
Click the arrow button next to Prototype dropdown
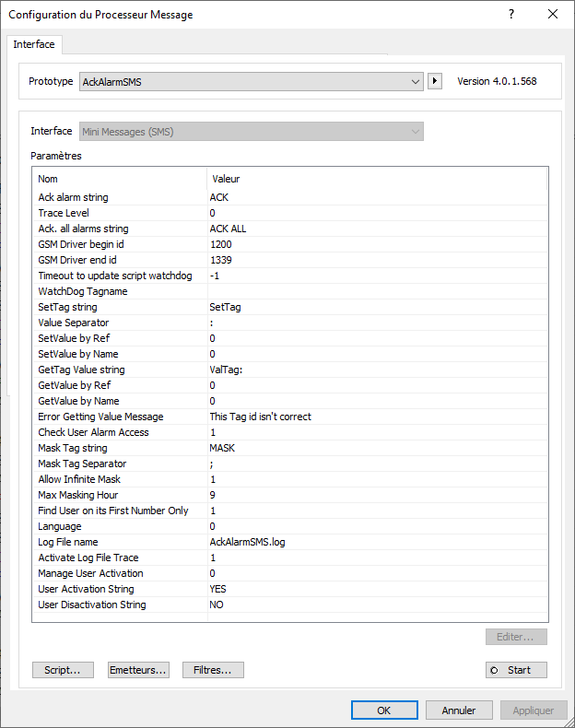436,81
